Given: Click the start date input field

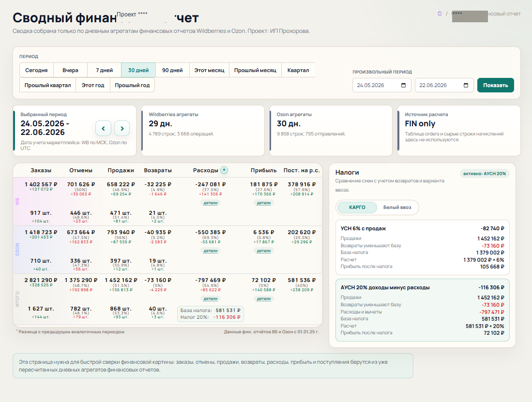Looking at the screenshot, I should click(382, 86).
